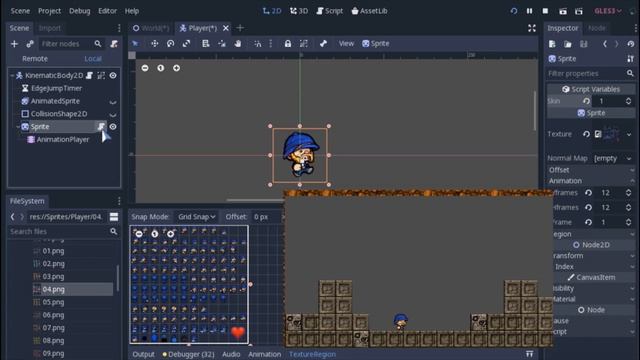The image size is (640, 360).
Task: Activate the Move mode tool
Action: click(x=154, y=44)
